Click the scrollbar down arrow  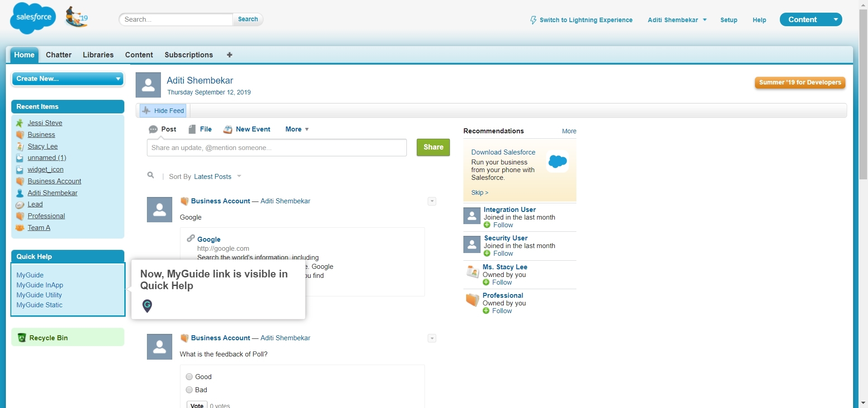(x=863, y=403)
